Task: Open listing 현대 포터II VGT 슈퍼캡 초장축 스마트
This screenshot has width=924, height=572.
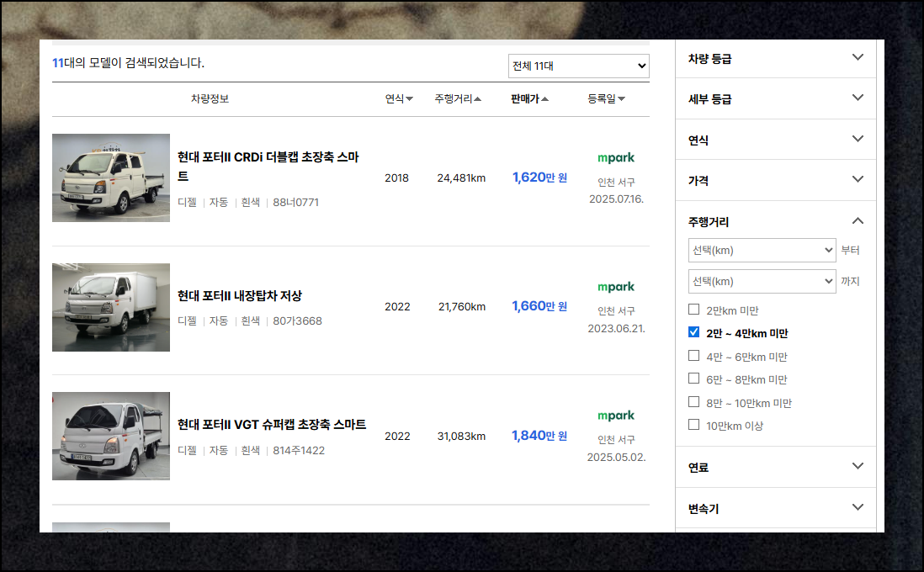Action: [272, 425]
